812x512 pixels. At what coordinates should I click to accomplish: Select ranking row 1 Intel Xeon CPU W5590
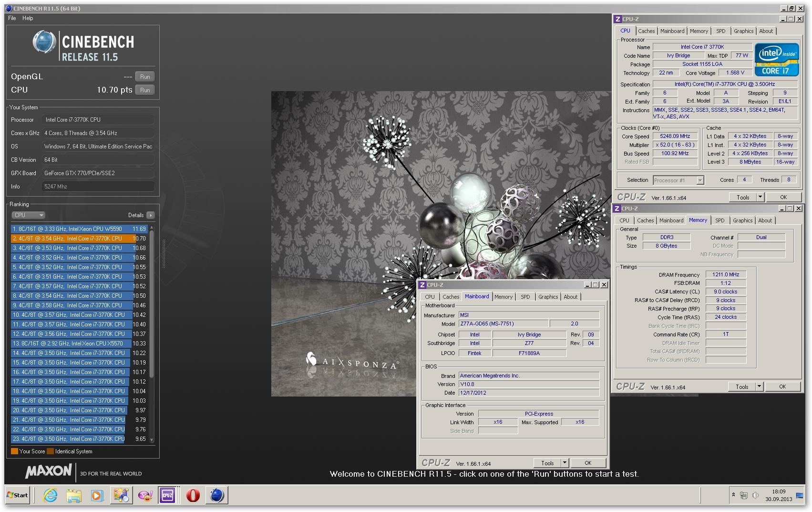[x=79, y=229]
